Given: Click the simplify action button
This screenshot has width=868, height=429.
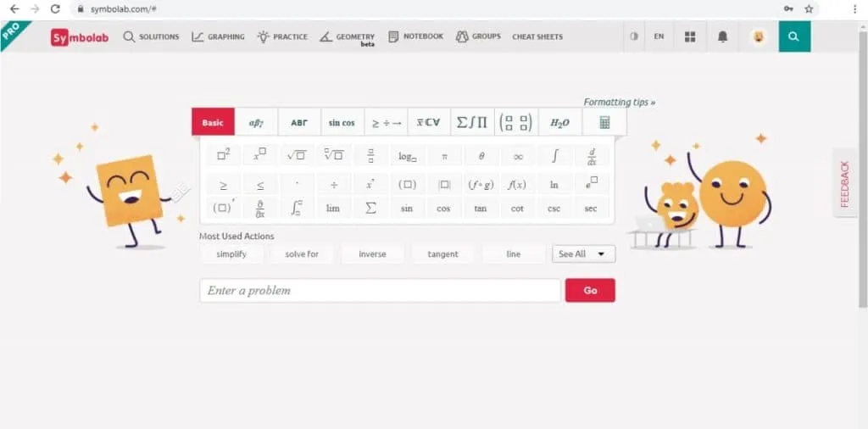Looking at the screenshot, I should click(x=231, y=253).
